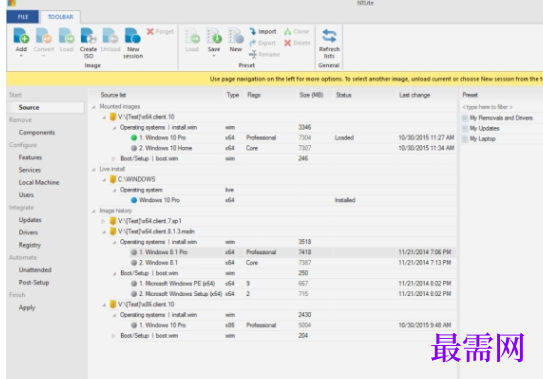Screen dimensions: 543x379
Task: Sort by the Last change column header
Action: 415,95
